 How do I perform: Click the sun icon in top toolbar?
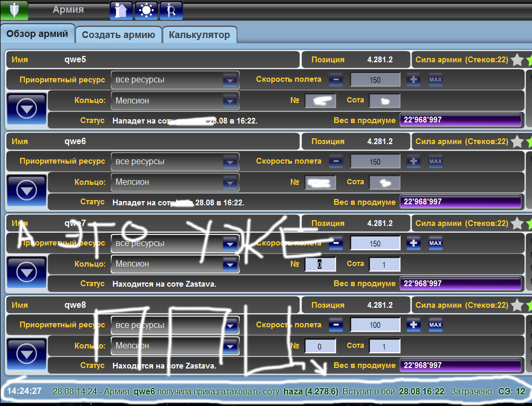point(146,10)
